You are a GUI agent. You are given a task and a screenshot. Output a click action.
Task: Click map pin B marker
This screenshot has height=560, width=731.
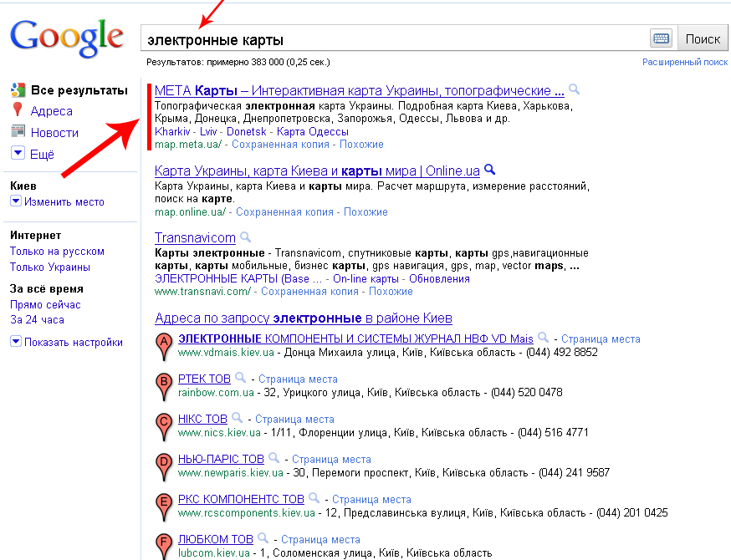164,387
